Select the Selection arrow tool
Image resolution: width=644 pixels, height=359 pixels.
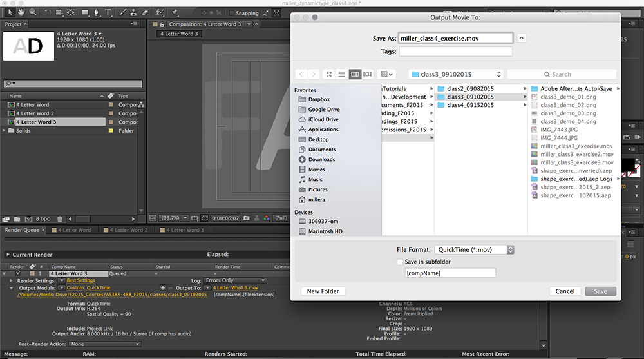pyautogui.click(x=10, y=12)
